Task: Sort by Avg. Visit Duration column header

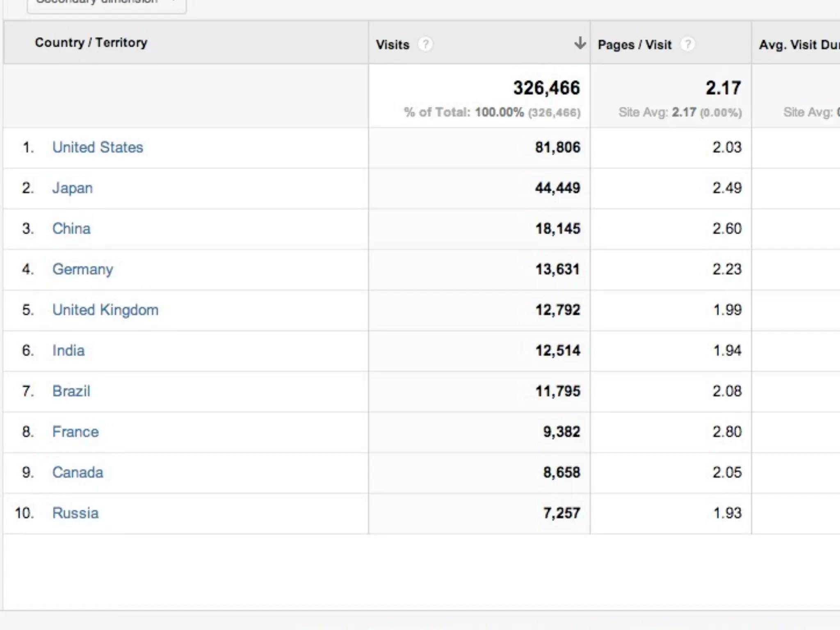Action: [x=799, y=44]
